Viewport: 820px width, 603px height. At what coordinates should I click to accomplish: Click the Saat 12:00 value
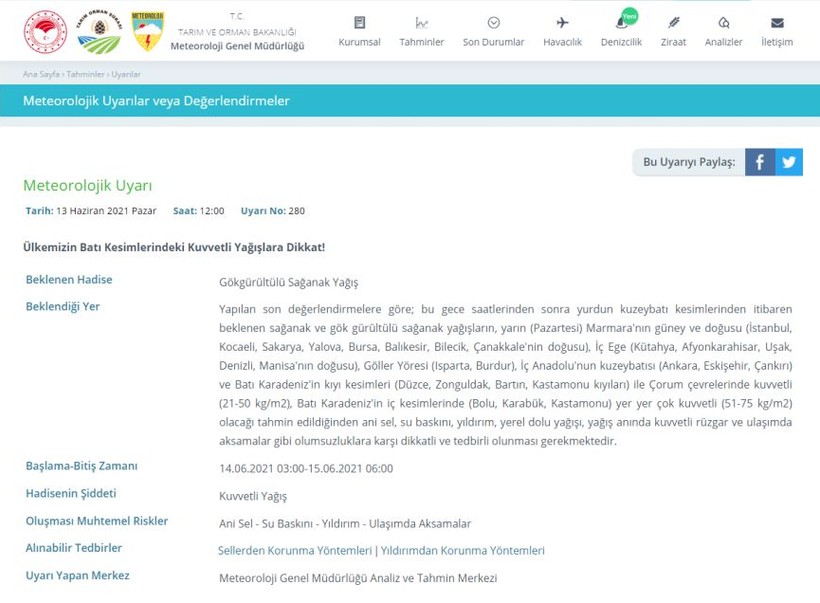click(212, 211)
